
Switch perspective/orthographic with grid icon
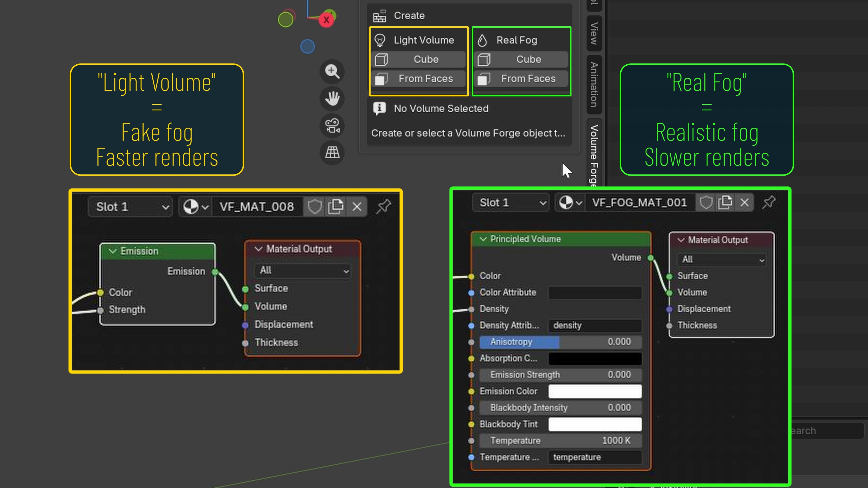332,152
